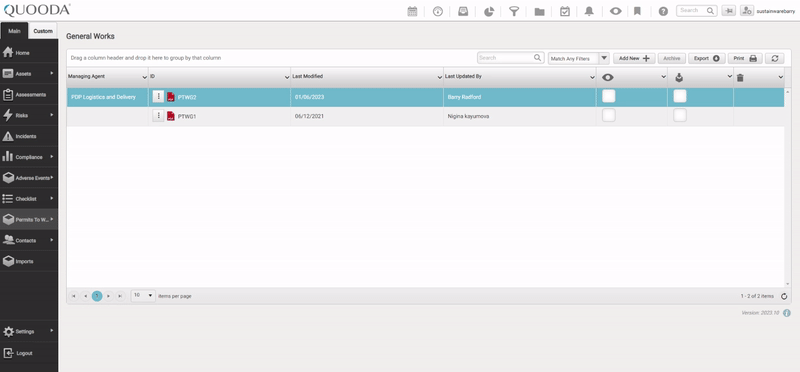Viewport: 800px width, 372px height.
Task: Open Incidents in the sidebar
Action: [x=29, y=136]
